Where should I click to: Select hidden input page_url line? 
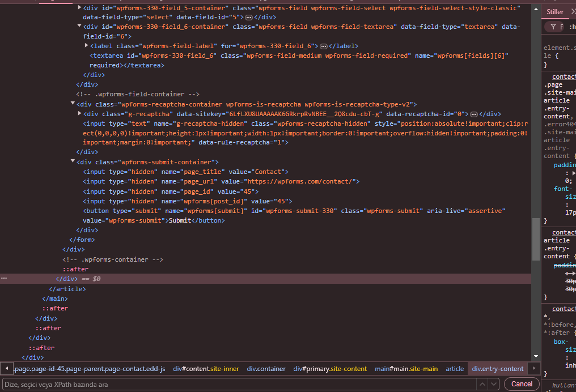(x=221, y=181)
